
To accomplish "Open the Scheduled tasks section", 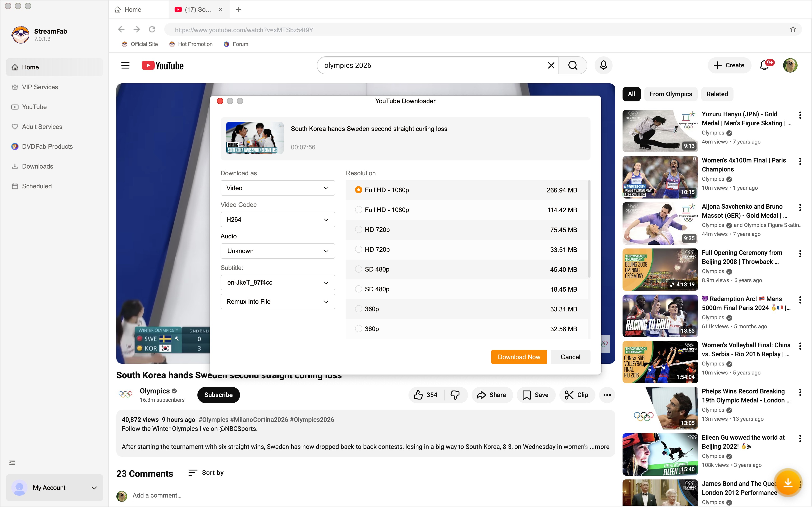I will pos(36,186).
